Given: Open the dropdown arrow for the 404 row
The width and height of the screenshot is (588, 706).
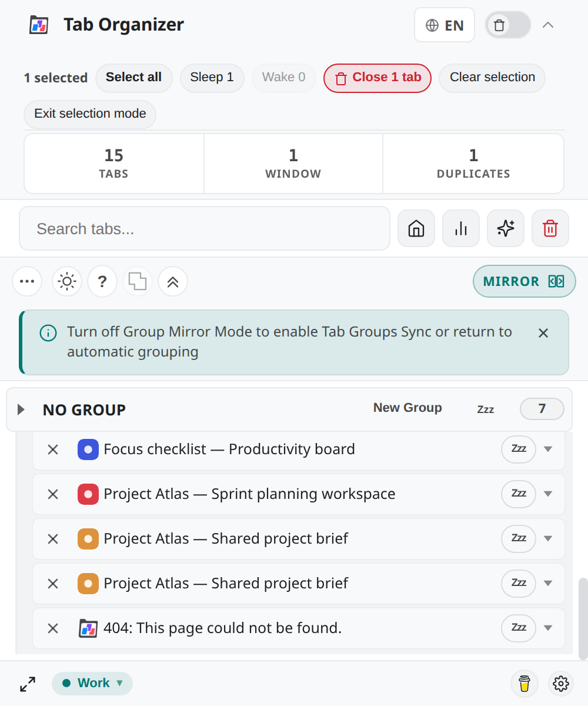Looking at the screenshot, I should coord(548,628).
